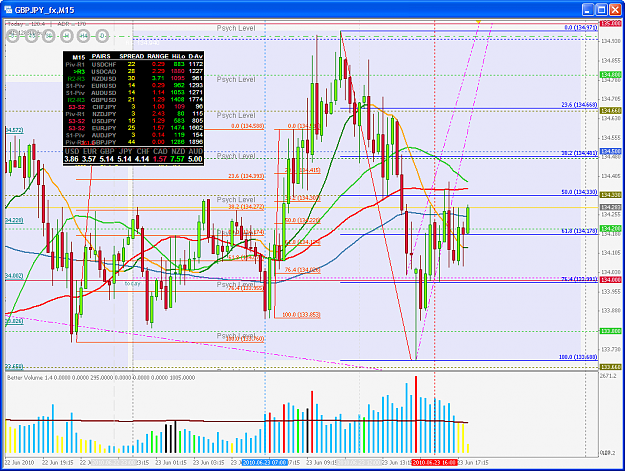Click the CAD strength value 1.57

pos(160,159)
